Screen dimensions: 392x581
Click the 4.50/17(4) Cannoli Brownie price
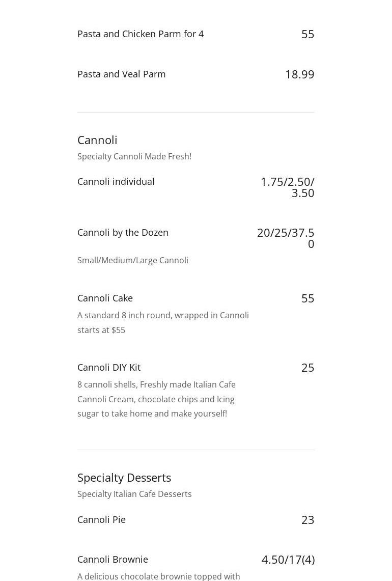(288, 560)
